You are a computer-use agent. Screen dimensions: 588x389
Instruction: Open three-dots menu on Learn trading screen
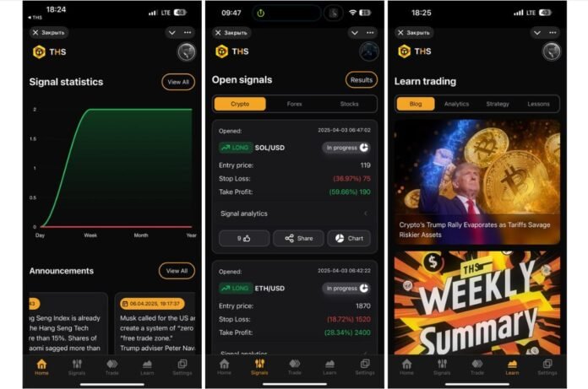pos(553,33)
